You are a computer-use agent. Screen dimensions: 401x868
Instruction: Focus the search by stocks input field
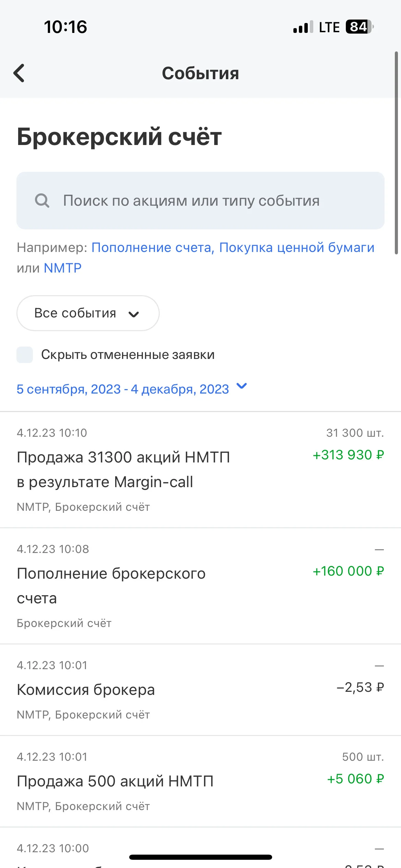click(x=200, y=201)
